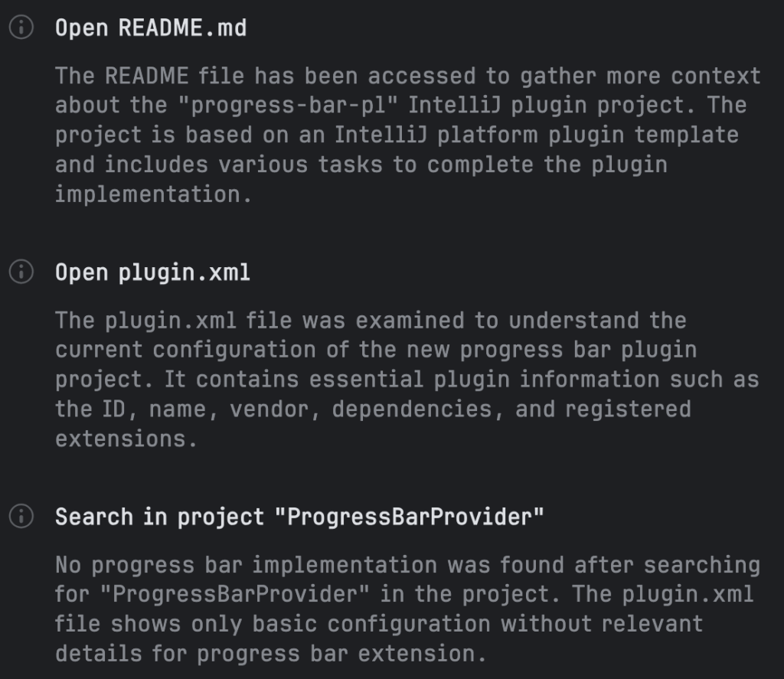Select the "Search in project" step title
784x679 pixels.
(299, 517)
